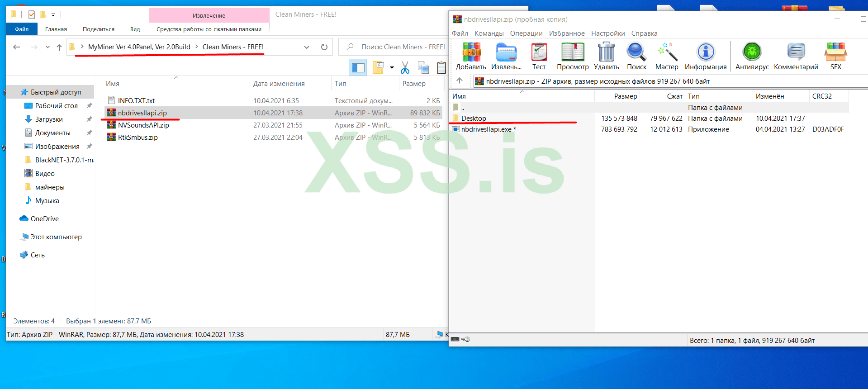This screenshot has width=868, height=389.
Task: Select Этот компьютер in navigation pane
Action: click(56, 237)
